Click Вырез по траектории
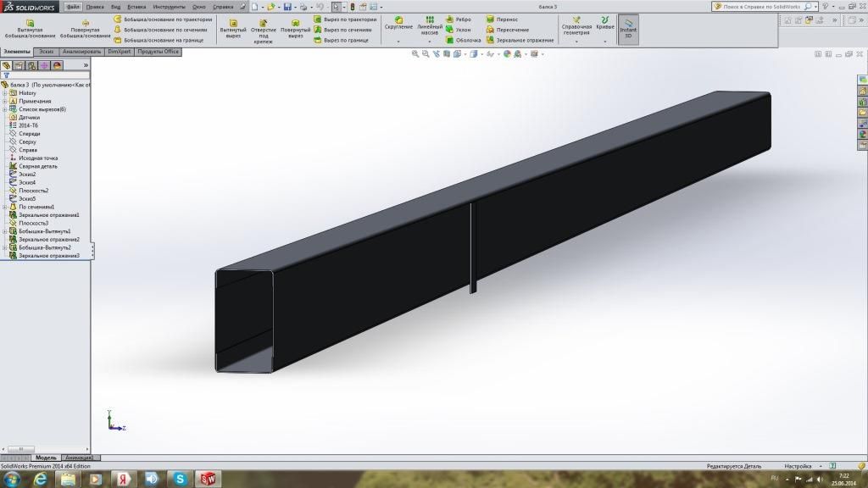This screenshot has width=868, height=488. [346, 19]
